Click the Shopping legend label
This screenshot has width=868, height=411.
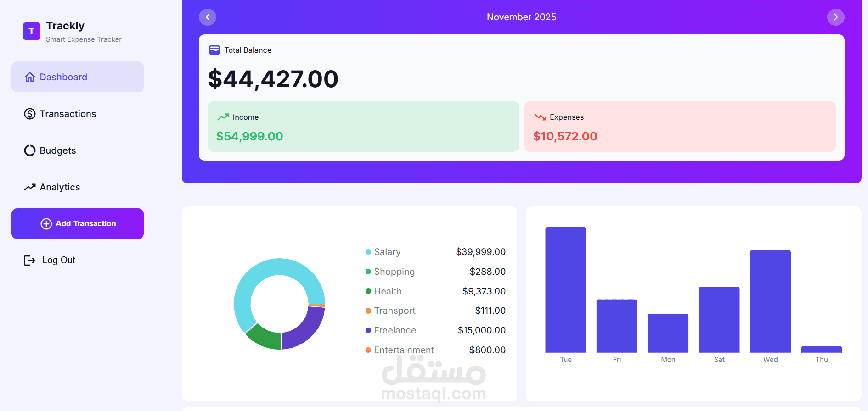(395, 272)
